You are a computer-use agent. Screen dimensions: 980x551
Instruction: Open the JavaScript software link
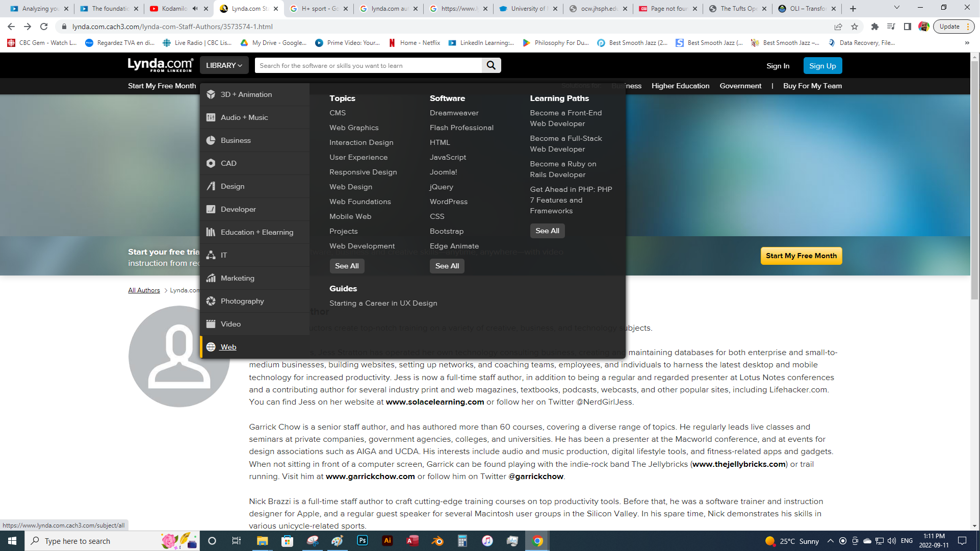click(x=448, y=157)
